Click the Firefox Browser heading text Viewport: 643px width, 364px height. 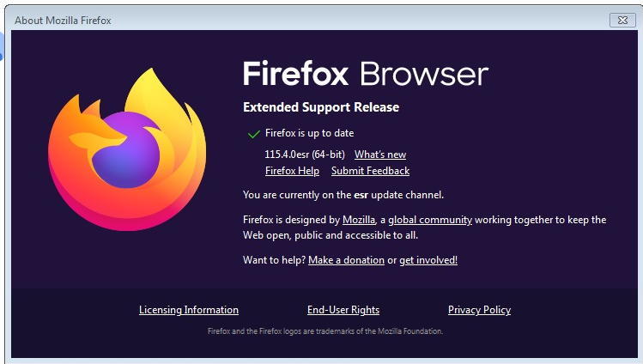click(366, 74)
